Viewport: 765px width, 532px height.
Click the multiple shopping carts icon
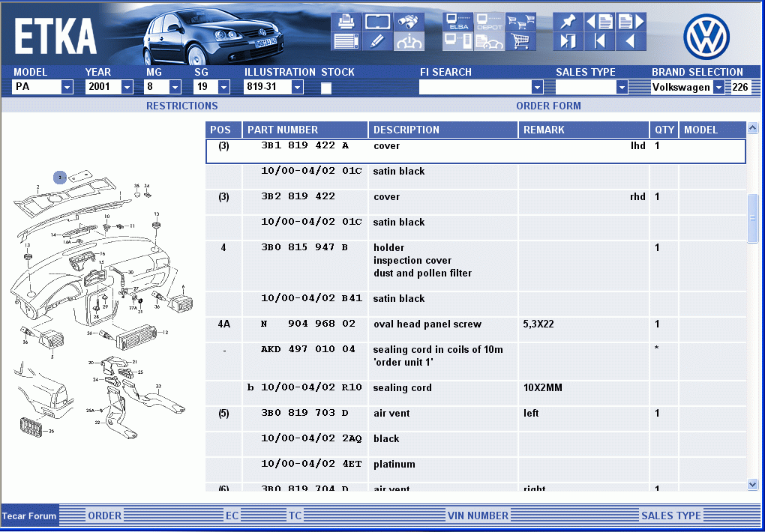520,22
